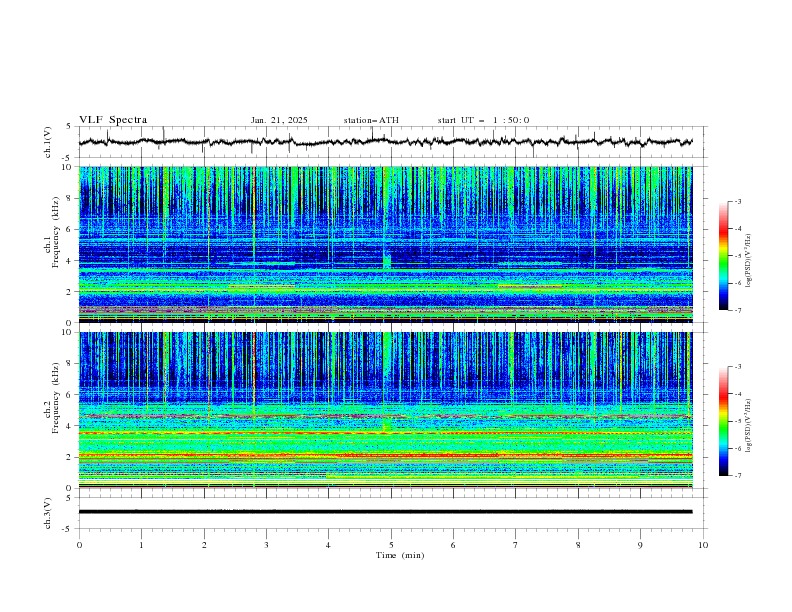This screenshot has width=792, height=612.
Task: Click the "ch.3(V)" axis label
Action: pos(48,513)
